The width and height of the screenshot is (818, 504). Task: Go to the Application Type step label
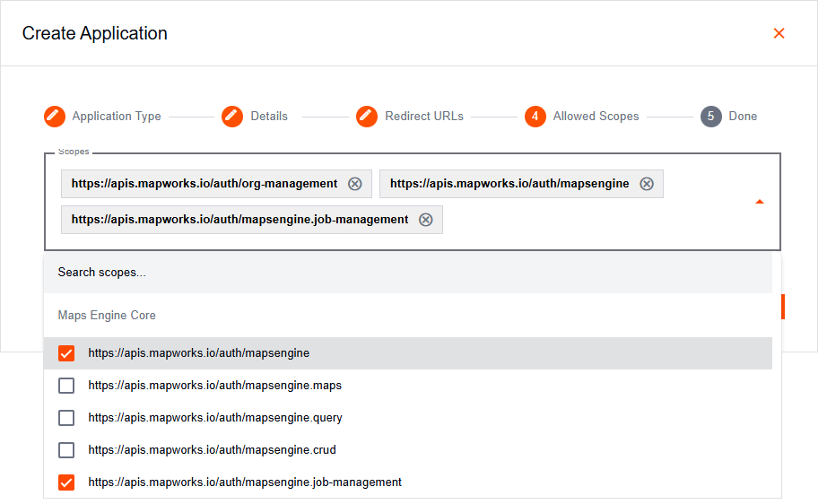coord(117,117)
